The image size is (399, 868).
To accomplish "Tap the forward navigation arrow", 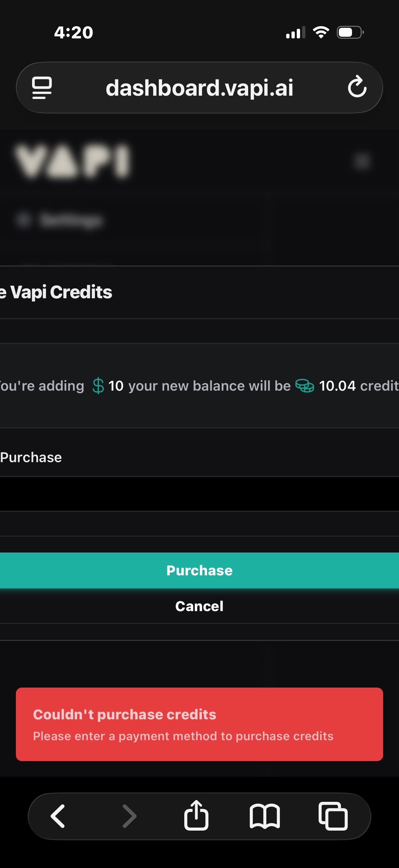I will (129, 816).
